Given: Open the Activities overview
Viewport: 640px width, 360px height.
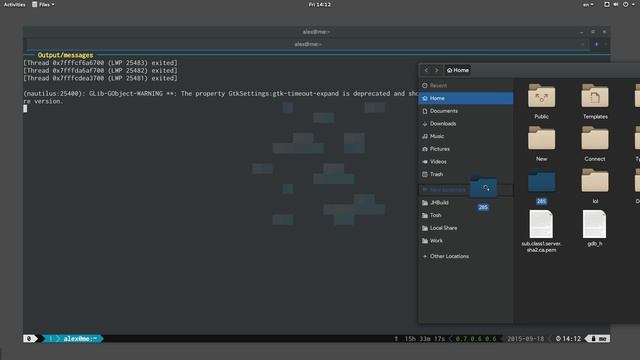Looking at the screenshot, I should (14, 4).
